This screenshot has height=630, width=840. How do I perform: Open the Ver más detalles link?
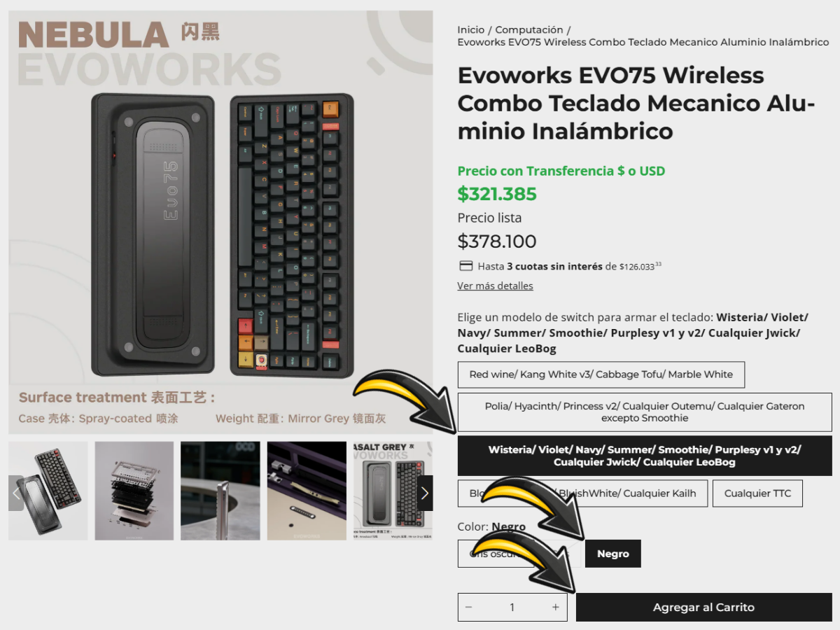coord(495,286)
